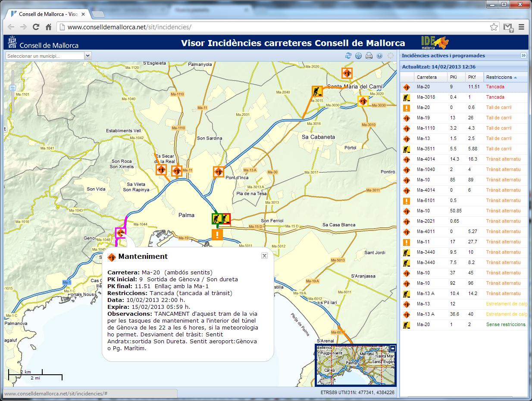Click the green-bordered roadworks marker east of Palma

[216, 219]
